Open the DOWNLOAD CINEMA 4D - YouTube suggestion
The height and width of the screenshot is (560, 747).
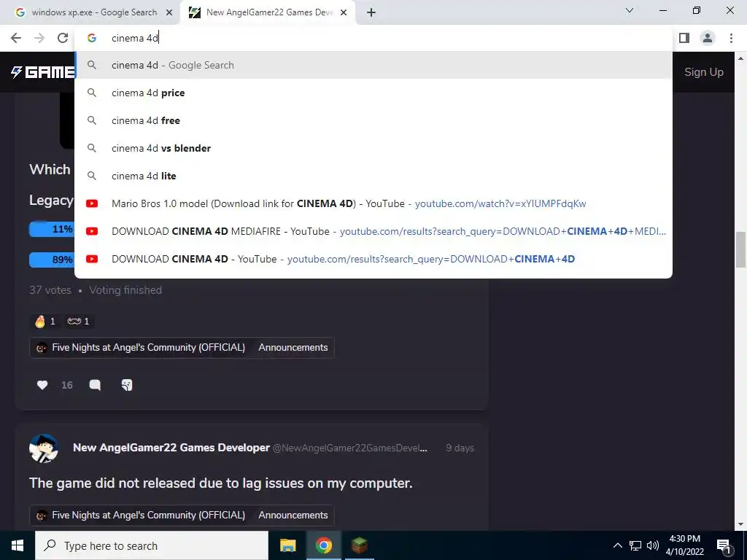pyautogui.click(x=373, y=259)
